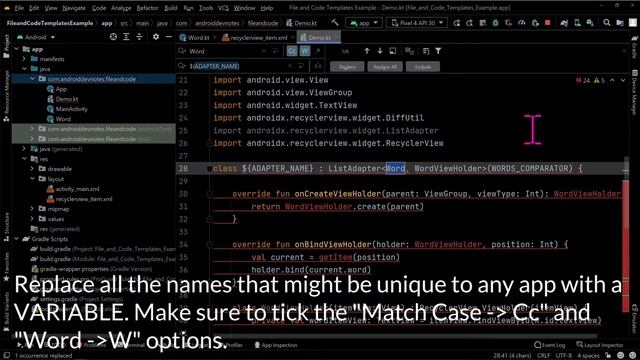Go to previous occurrence with up arrow
Screen dimensions: 640x360
[x=367, y=51]
